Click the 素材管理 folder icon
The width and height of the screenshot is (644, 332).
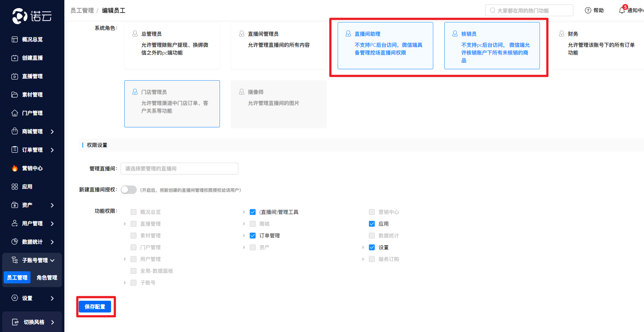tap(15, 95)
